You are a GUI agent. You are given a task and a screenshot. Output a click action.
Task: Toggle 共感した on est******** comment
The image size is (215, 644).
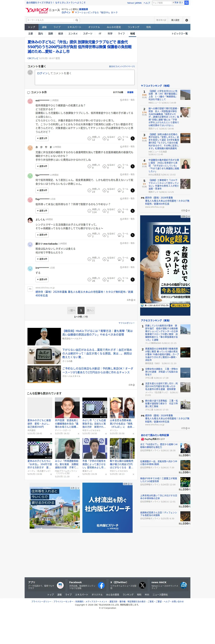click(x=89, y=138)
